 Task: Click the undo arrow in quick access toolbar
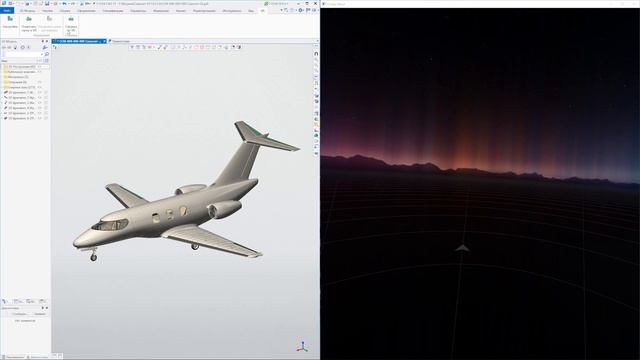pyautogui.click(x=64, y=4)
